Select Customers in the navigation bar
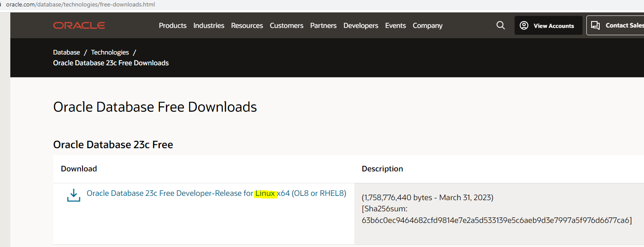The height and width of the screenshot is (247, 644). [x=287, y=26]
